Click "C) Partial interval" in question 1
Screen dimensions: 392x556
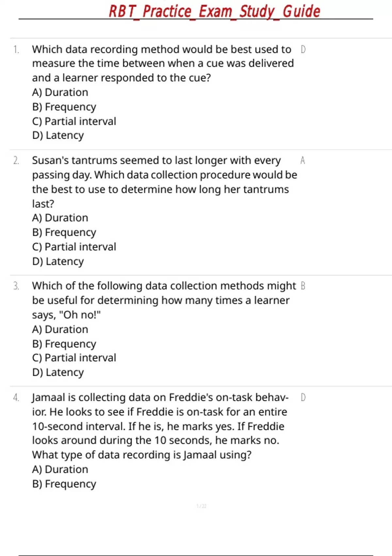pyautogui.click(x=74, y=121)
